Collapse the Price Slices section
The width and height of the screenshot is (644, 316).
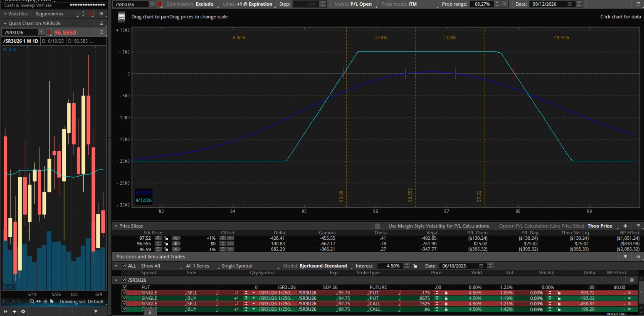pos(116,226)
